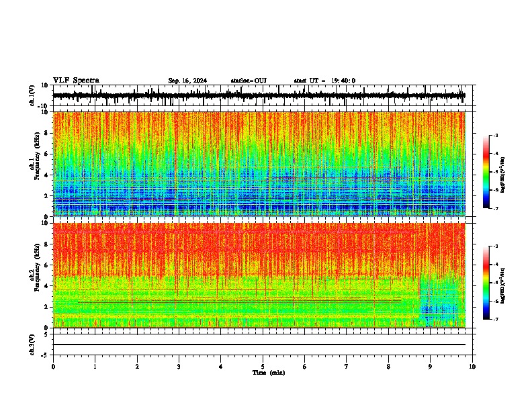532x411 pixels.
Task: Click time-axis tick label "9"
Action: [x=430, y=367]
